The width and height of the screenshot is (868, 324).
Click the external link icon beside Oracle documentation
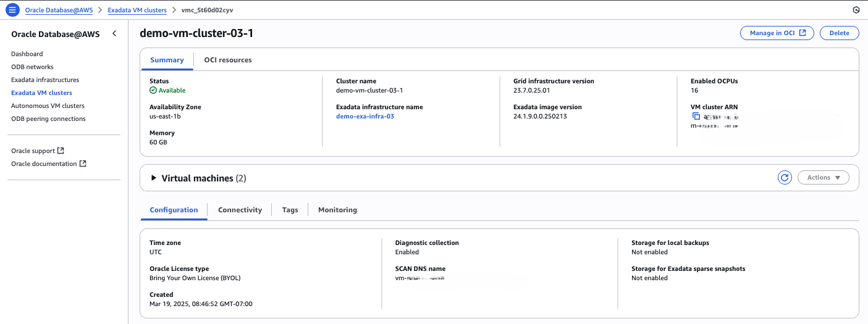coord(83,164)
